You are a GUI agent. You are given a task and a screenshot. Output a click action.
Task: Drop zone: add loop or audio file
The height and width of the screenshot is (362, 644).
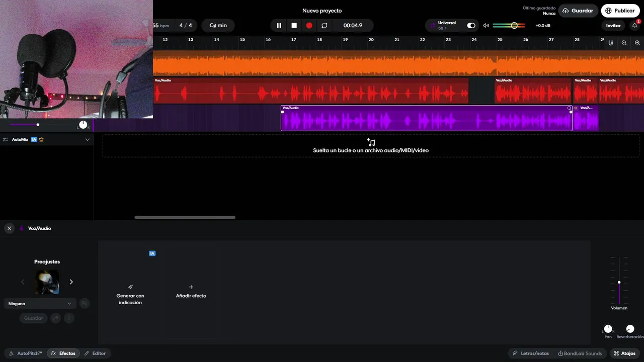tap(371, 146)
